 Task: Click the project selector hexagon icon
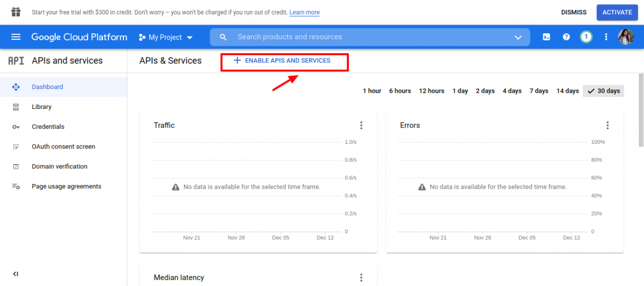coord(142,38)
